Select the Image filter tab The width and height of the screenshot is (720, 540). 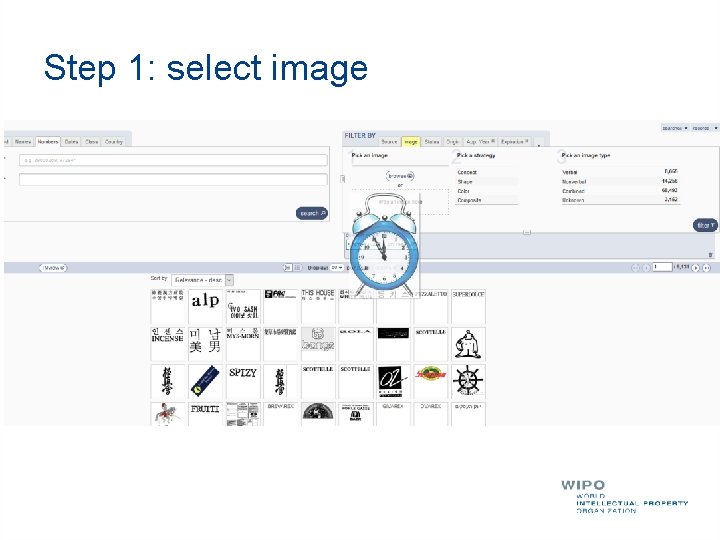click(411, 142)
